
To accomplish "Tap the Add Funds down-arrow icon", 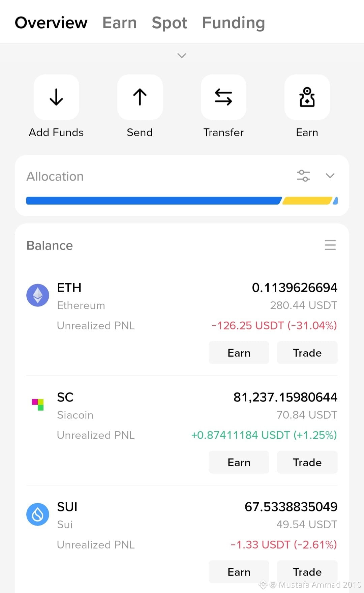I will pos(56,97).
